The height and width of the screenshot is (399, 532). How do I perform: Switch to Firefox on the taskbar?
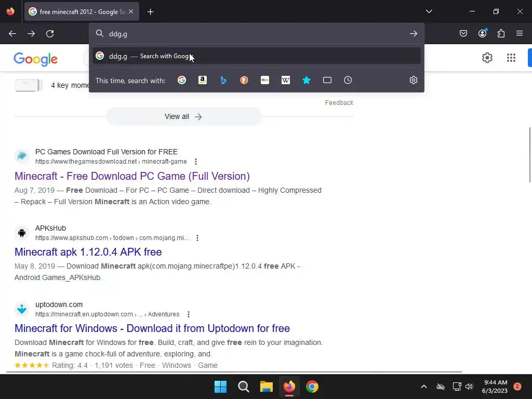pos(289,387)
